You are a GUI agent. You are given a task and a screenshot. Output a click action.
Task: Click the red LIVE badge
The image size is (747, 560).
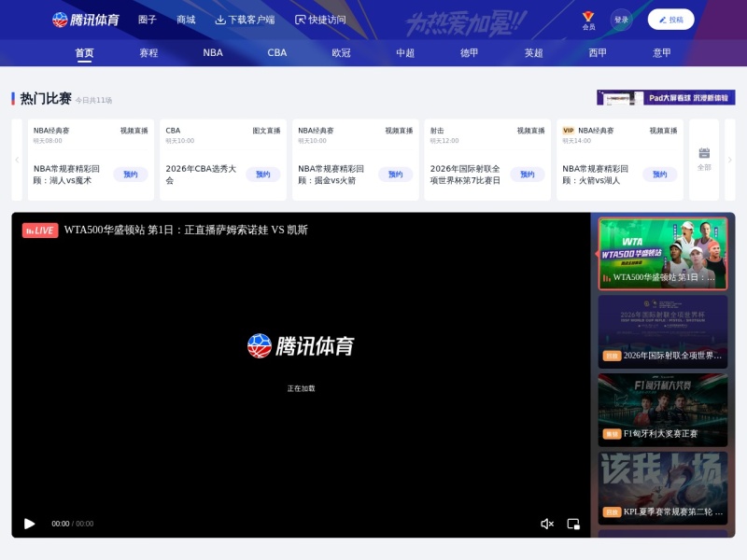click(40, 231)
